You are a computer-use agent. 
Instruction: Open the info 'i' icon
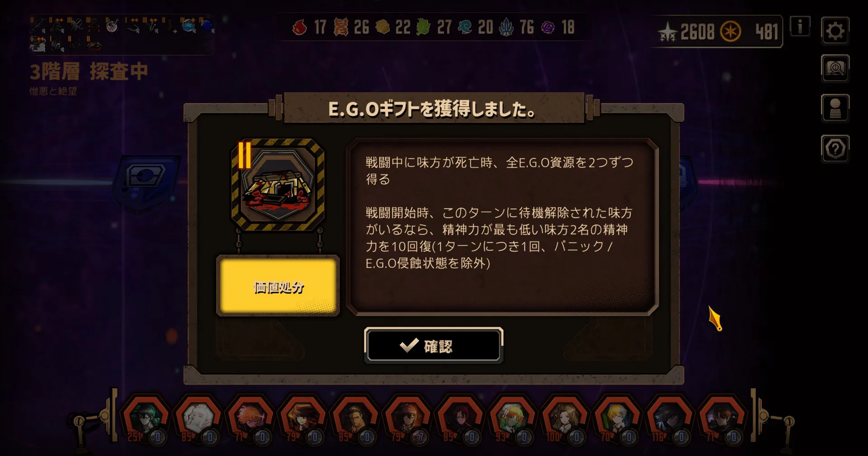[x=800, y=27]
